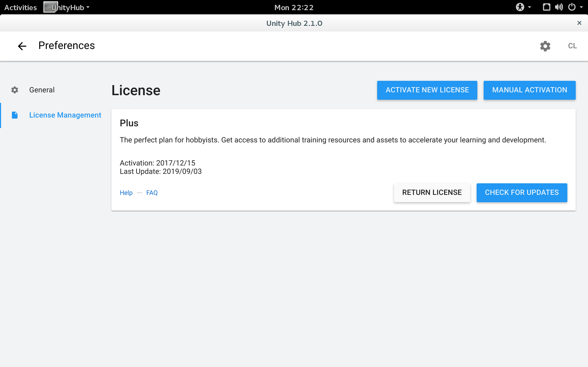This screenshot has width=588, height=367.
Task: Click the Plus license title
Action: (x=129, y=123)
